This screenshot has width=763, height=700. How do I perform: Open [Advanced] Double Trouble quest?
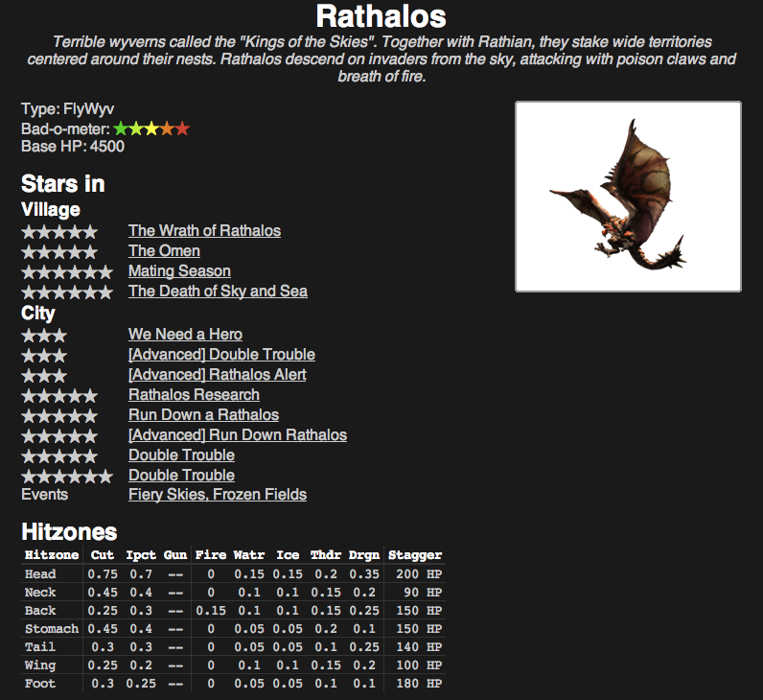click(221, 355)
